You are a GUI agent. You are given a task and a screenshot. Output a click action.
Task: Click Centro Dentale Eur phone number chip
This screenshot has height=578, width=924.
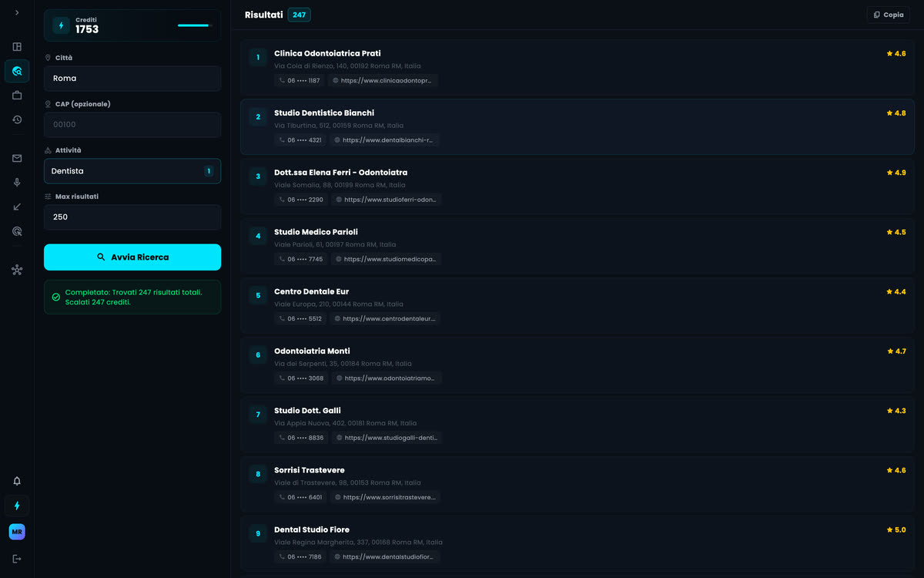(x=300, y=318)
